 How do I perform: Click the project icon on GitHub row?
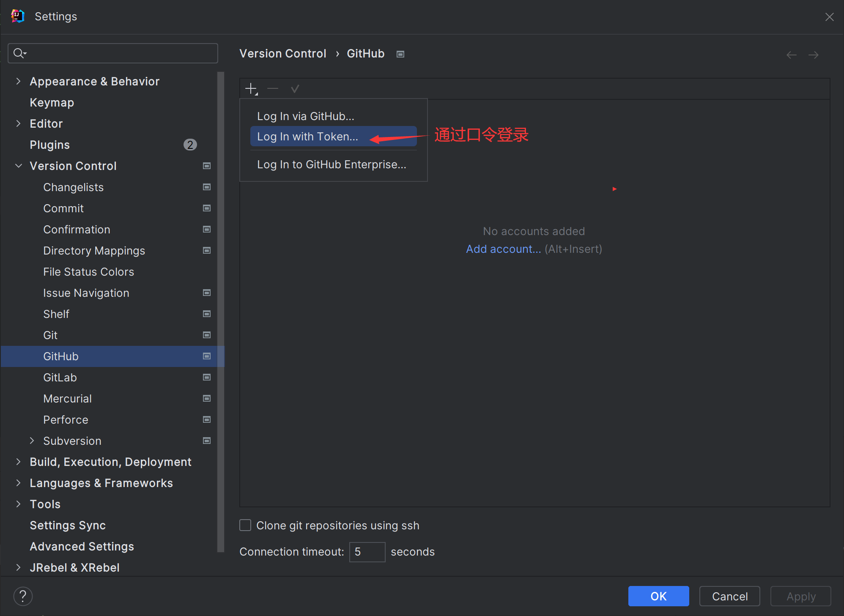pos(207,356)
